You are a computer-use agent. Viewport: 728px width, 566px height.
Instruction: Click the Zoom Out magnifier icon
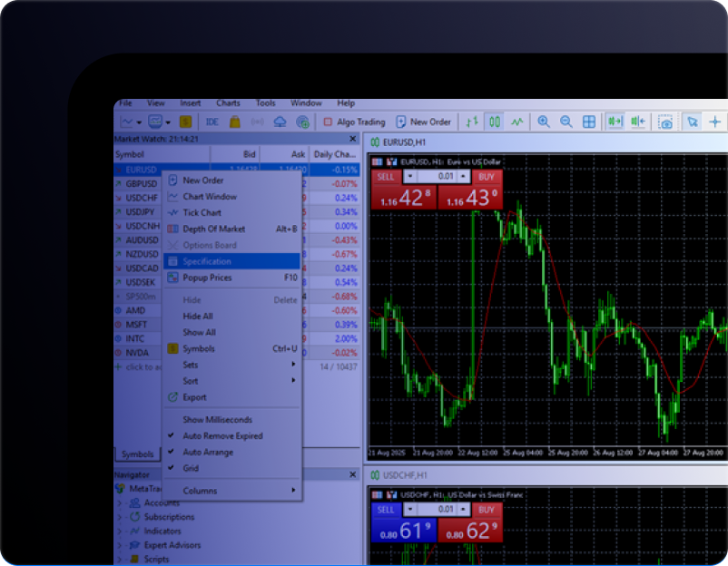pos(566,122)
